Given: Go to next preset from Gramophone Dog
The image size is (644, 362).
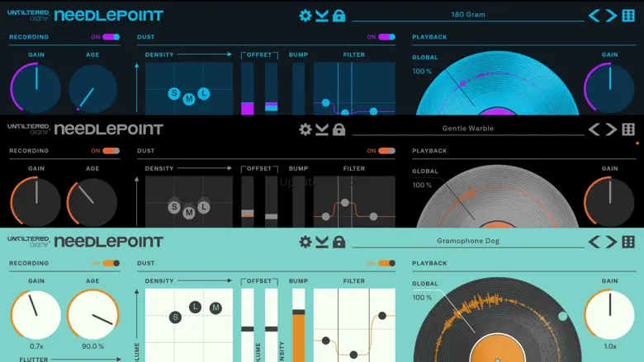Looking at the screenshot, I should coord(611,242).
